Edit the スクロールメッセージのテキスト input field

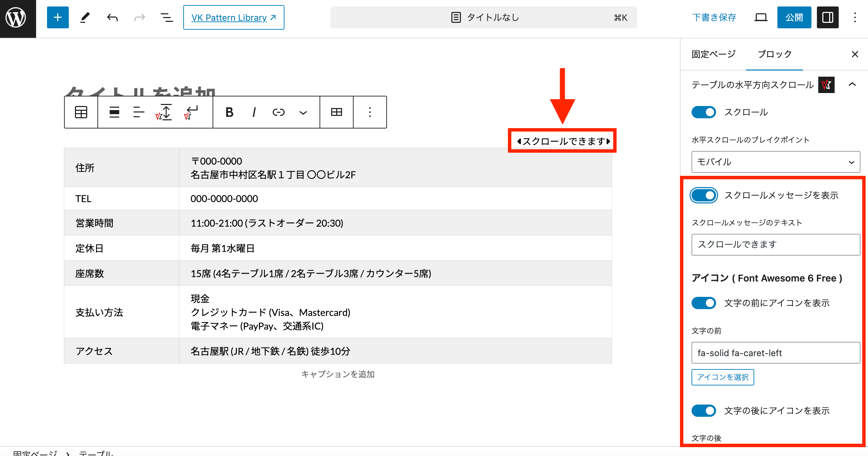(776, 244)
